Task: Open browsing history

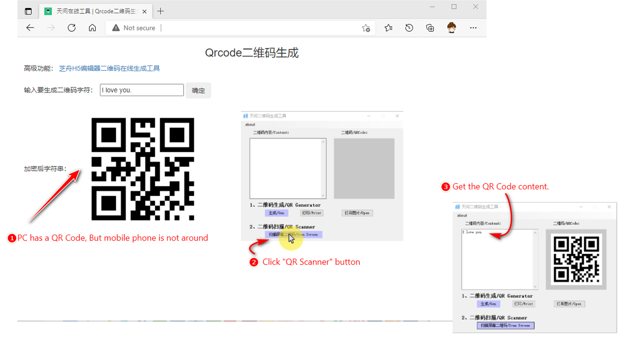Action: point(409,28)
